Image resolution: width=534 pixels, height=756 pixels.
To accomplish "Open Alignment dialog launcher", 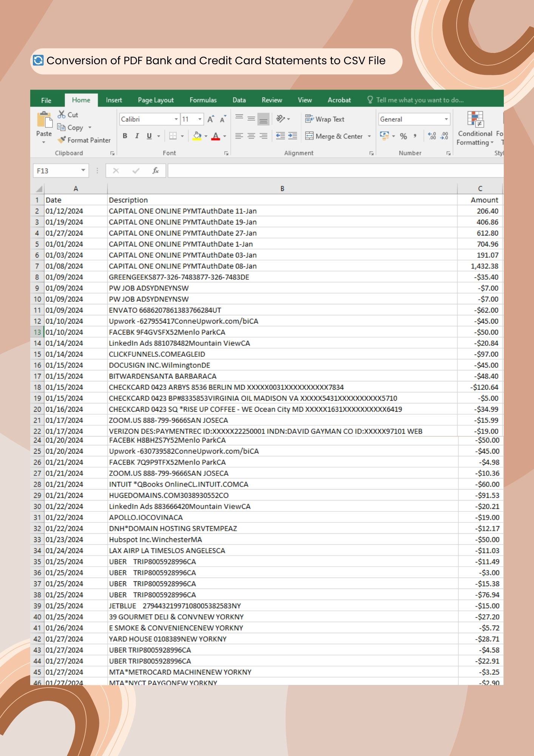I will [x=372, y=153].
